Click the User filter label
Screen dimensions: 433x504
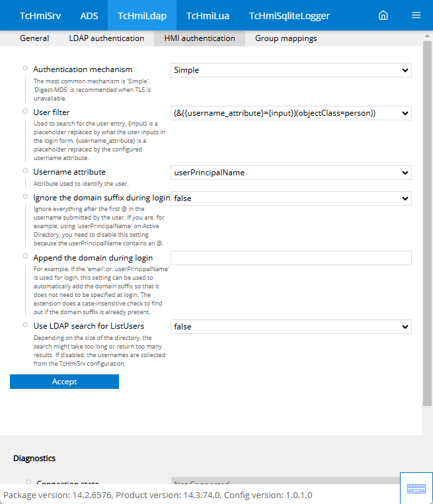coord(52,112)
